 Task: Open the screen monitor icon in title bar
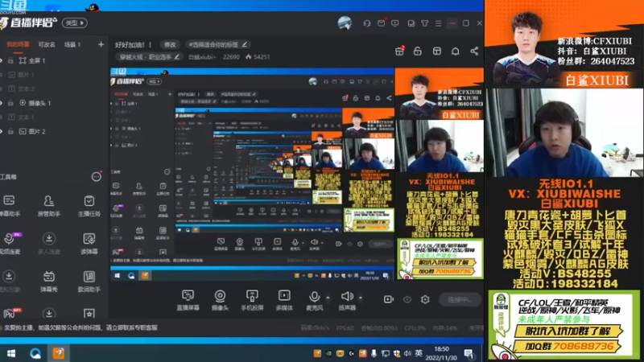(x=394, y=23)
